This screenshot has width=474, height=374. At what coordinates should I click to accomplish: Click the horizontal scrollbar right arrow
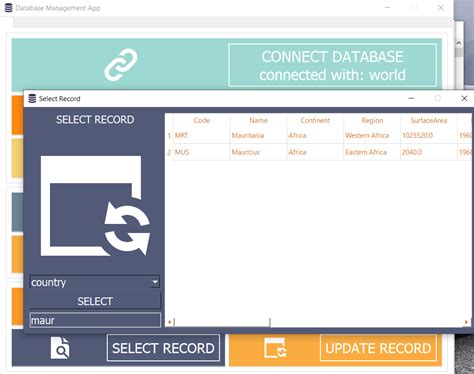tap(466, 322)
